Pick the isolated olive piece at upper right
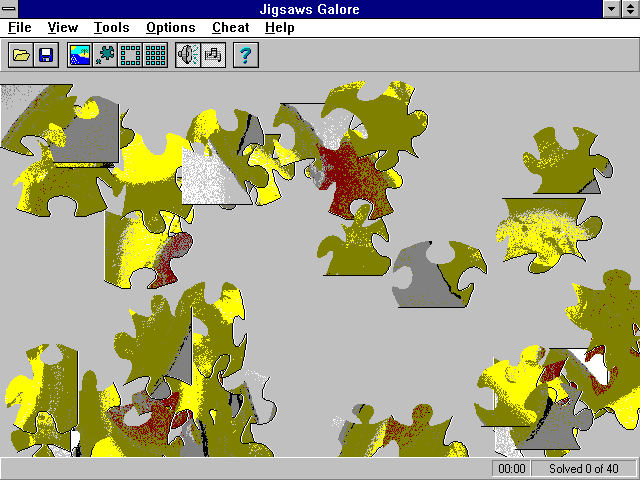 click(565, 161)
